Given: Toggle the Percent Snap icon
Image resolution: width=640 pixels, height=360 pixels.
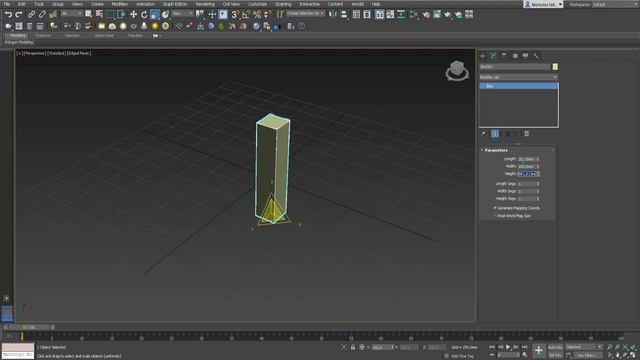Looking at the screenshot, I should coord(257,14).
